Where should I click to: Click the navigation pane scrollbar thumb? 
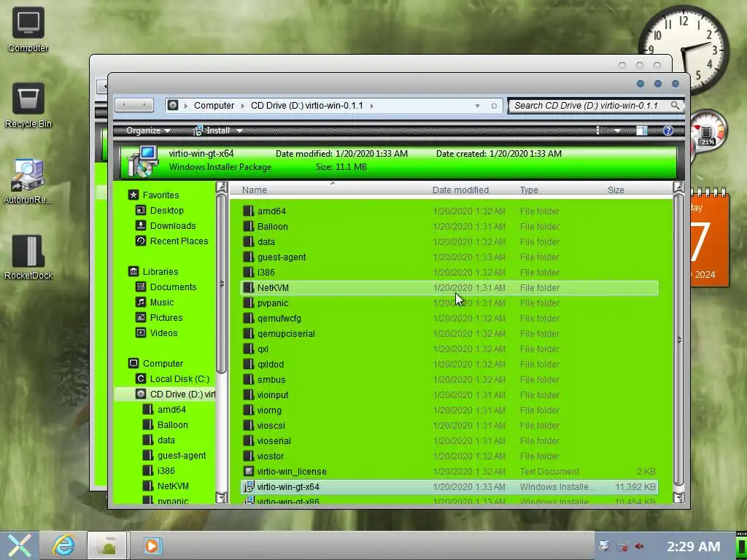(x=221, y=284)
